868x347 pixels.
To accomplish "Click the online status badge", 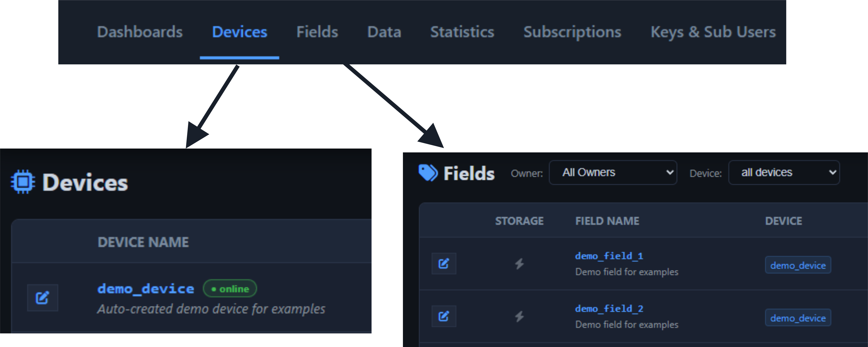I will (230, 289).
